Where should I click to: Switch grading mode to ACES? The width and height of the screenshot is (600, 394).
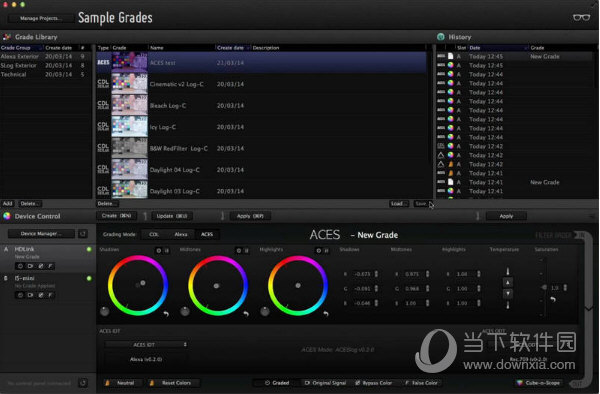pos(207,234)
